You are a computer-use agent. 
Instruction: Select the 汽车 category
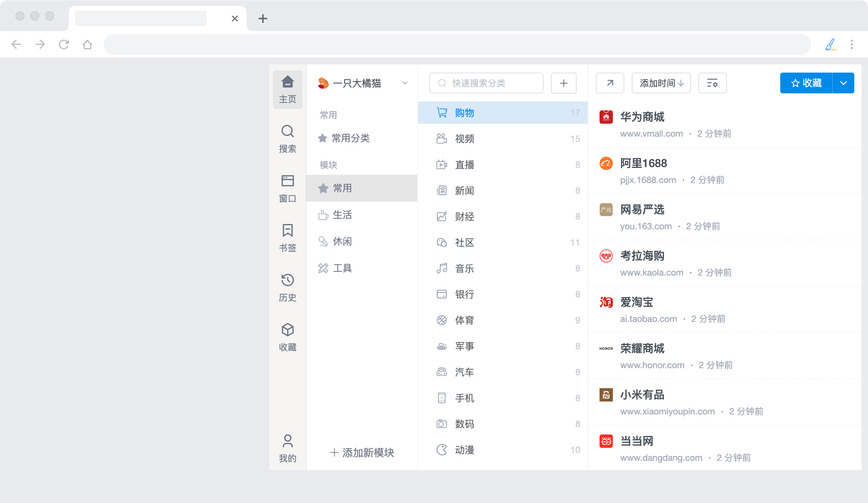(503, 372)
